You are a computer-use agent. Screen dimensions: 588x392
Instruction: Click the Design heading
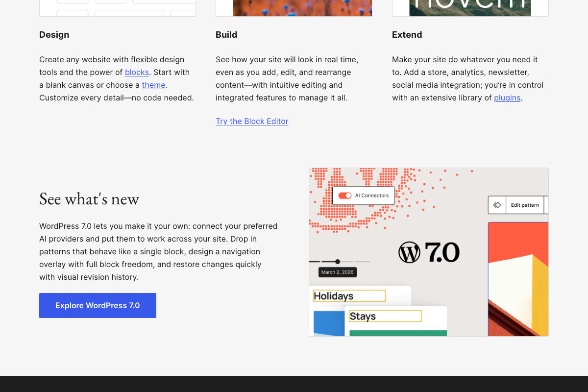tap(54, 35)
